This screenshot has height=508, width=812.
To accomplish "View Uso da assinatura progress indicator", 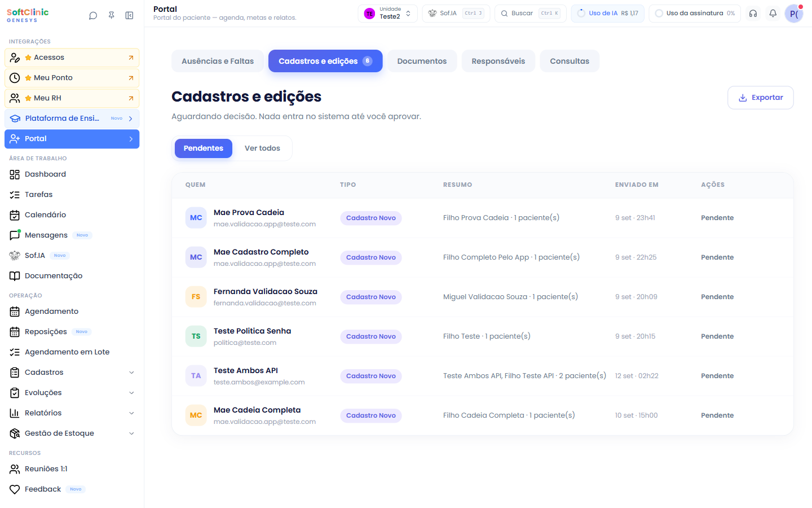I will click(695, 14).
